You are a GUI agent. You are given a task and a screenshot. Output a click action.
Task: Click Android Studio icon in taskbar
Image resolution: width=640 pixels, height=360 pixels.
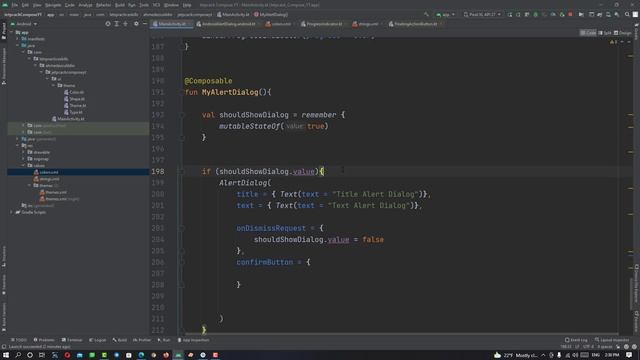[178, 355]
